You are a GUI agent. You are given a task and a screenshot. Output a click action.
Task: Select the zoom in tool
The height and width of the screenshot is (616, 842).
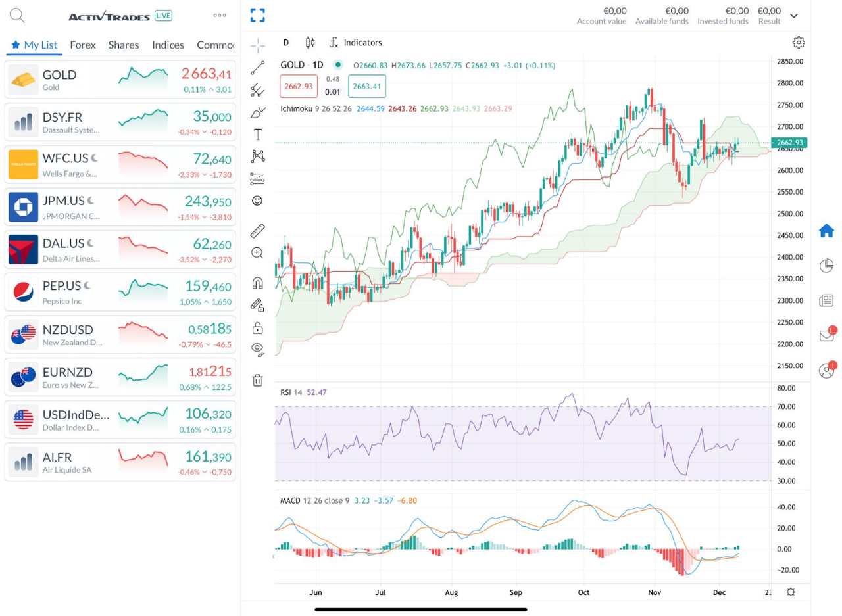(x=258, y=252)
